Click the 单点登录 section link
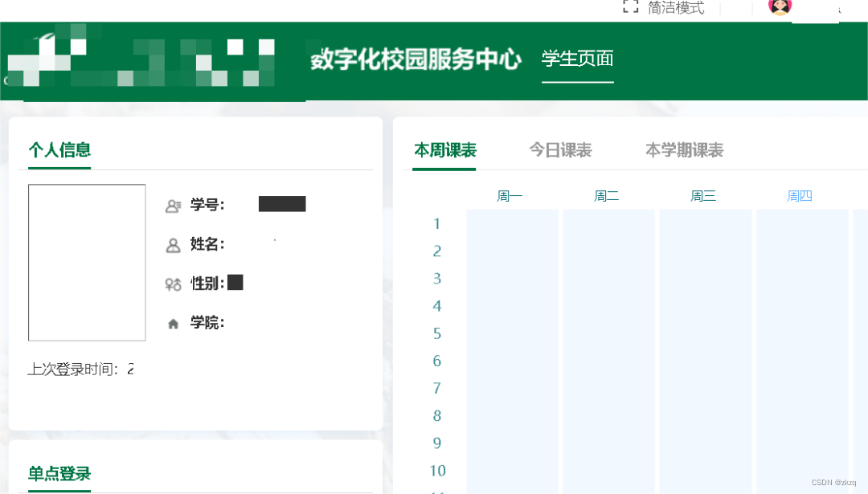The image size is (868, 494). [x=59, y=475]
